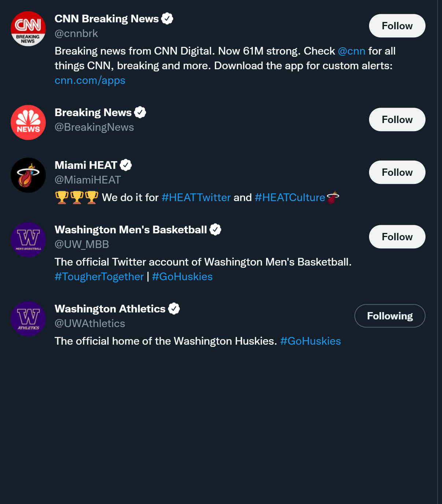The height and width of the screenshot is (504, 442).
Task: Open the cnn.com/apps link
Action: pos(90,80)
